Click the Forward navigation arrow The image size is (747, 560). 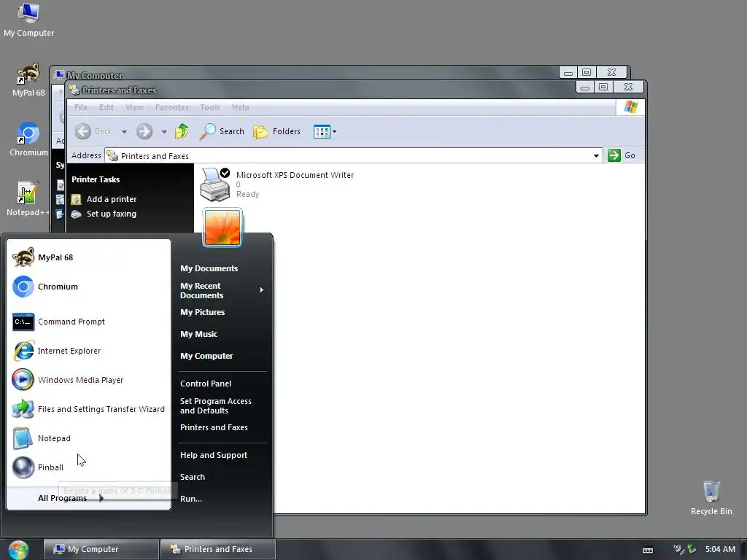point(144,131)
